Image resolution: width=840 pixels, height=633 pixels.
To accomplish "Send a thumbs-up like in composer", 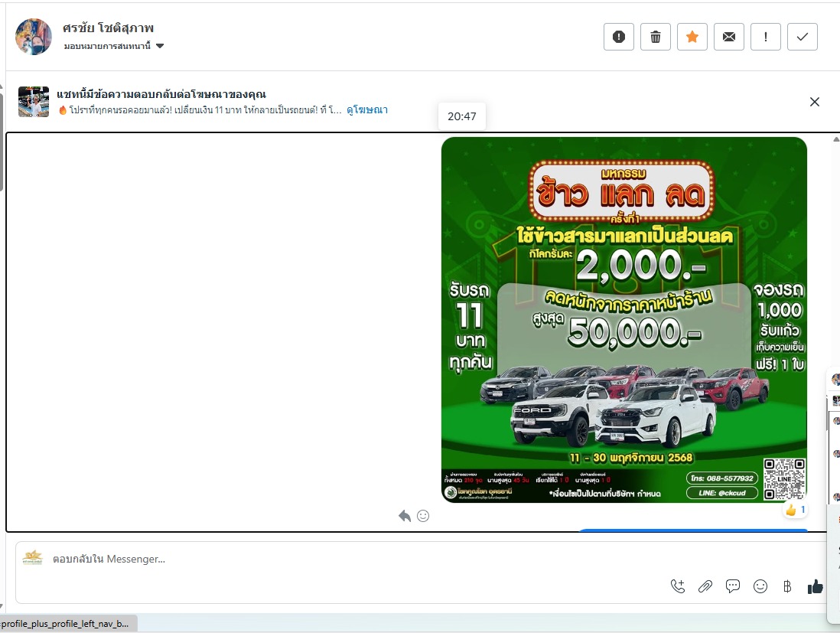I will click(x=816, y=586).
